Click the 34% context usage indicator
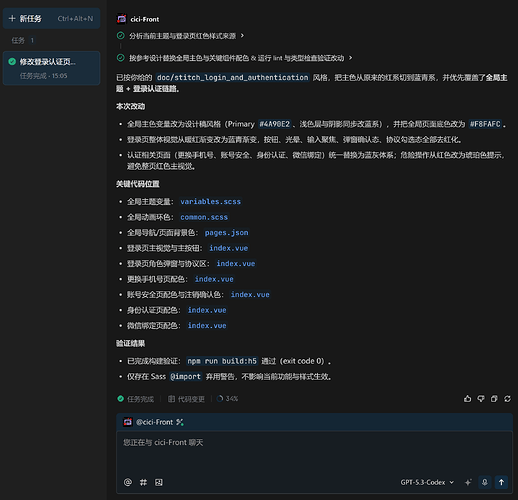Screen dimensions: 518x500 [228, 399]
